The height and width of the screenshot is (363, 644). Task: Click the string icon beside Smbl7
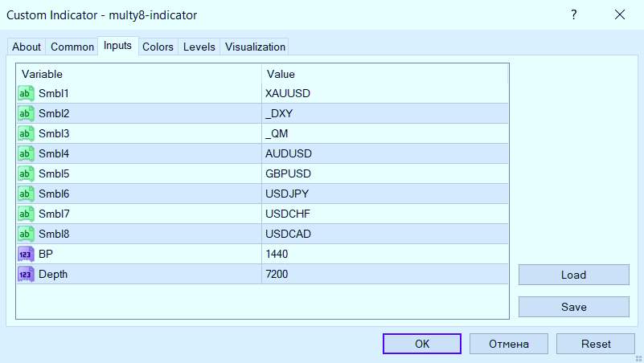click(25, 214)
